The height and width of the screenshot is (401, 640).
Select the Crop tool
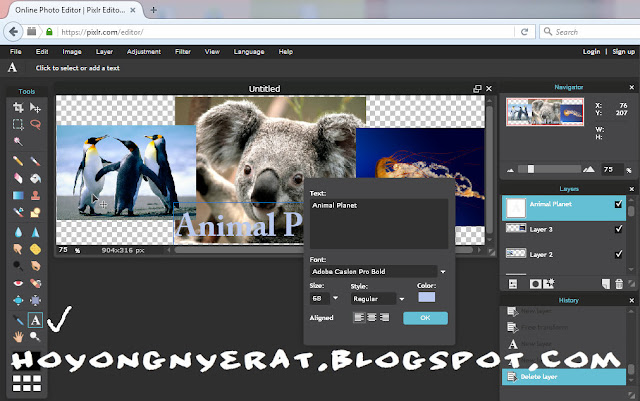click(x=18, y=107)
